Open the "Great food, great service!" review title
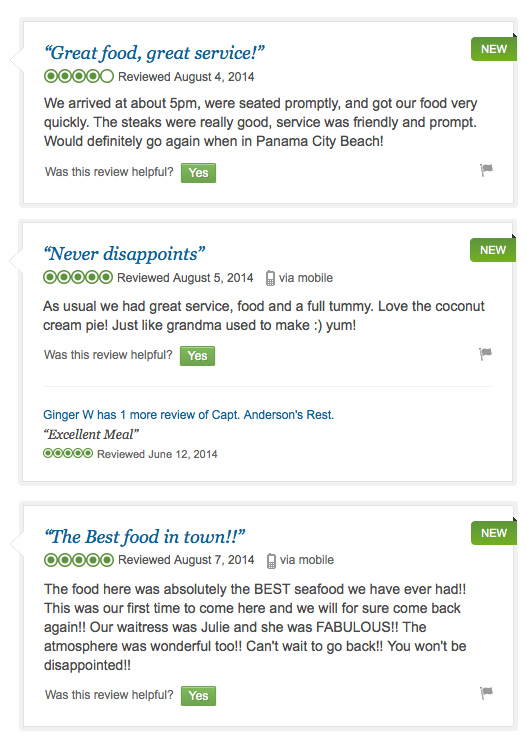 pos(154,53)
